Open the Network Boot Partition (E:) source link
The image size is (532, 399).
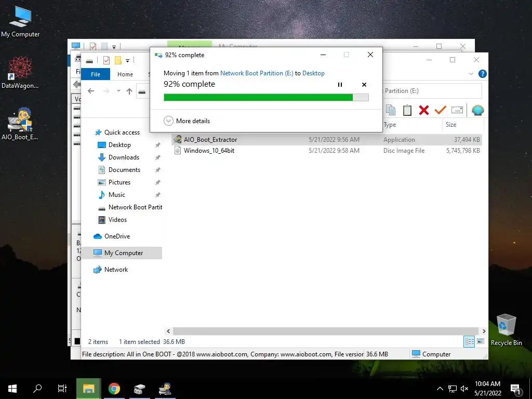(257, 73)
